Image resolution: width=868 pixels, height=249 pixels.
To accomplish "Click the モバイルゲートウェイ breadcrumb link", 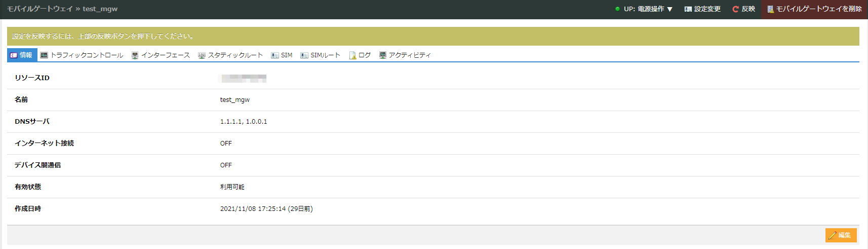I will (x=40, y=9).
